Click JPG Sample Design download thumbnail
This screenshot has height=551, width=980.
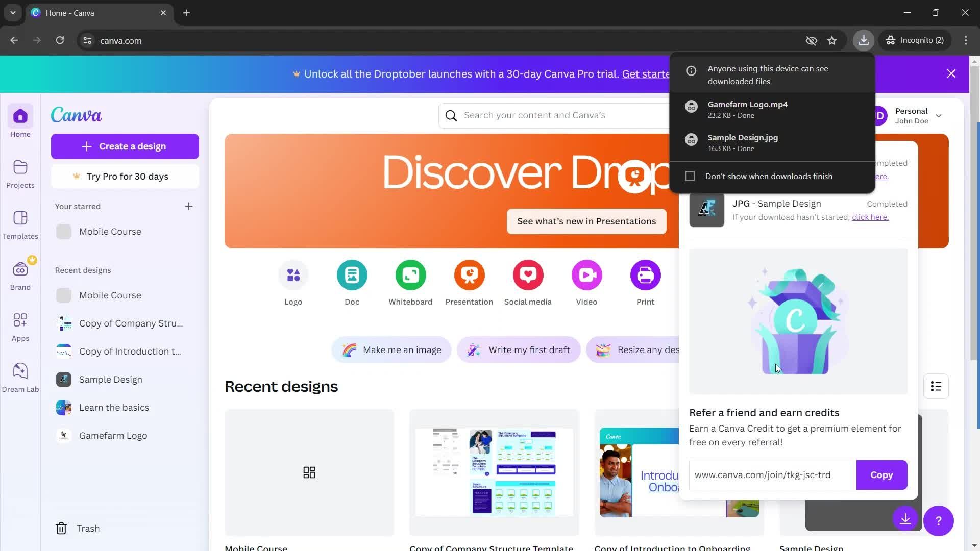[706, 210]
